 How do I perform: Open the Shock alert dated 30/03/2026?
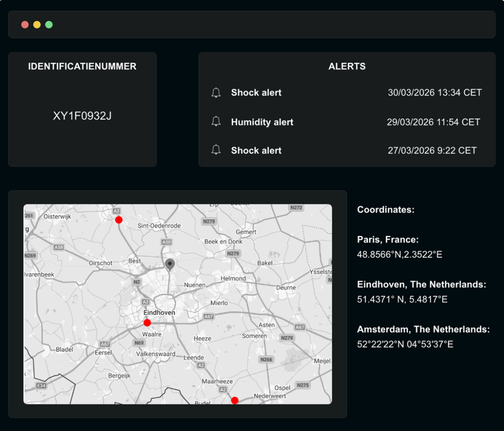pyautogui.click(x=256, y=92)
